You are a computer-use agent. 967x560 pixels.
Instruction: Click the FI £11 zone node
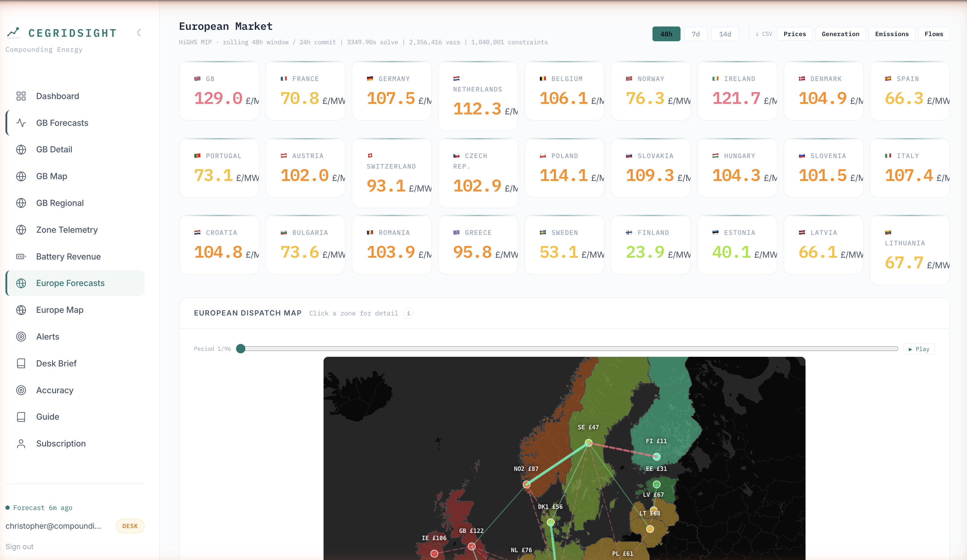point(656,456)
